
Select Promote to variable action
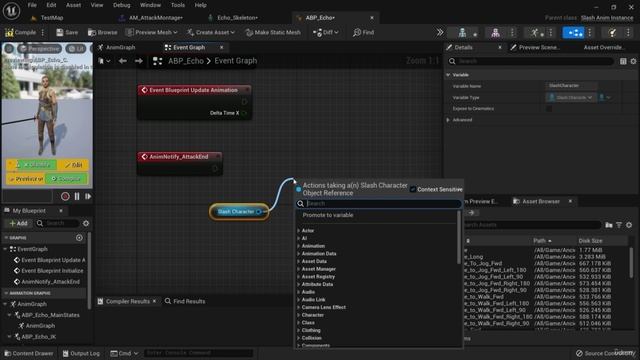(328, 215)
